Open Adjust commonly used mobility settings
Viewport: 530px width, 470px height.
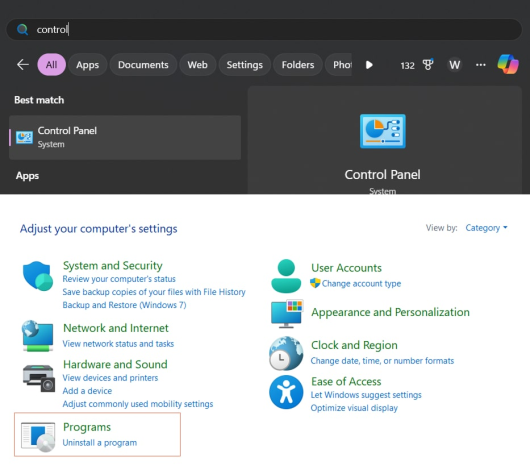[x=138, y=404]
